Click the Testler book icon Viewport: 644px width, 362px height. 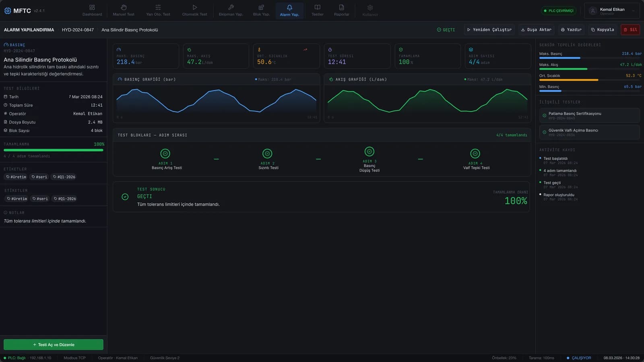pos(318,7)
